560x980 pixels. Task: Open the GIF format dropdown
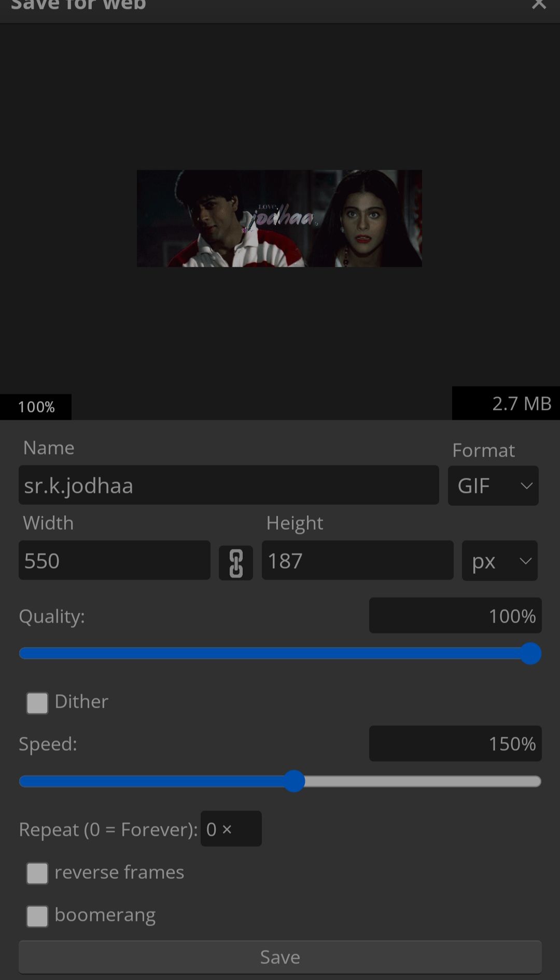(x=493, y=486)
